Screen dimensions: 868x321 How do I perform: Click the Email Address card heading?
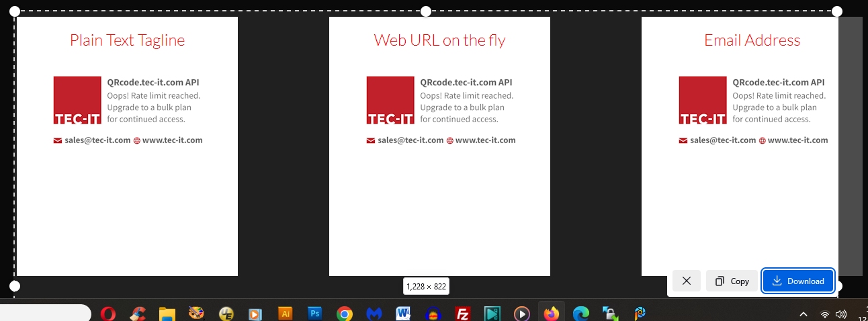[752, 40]
